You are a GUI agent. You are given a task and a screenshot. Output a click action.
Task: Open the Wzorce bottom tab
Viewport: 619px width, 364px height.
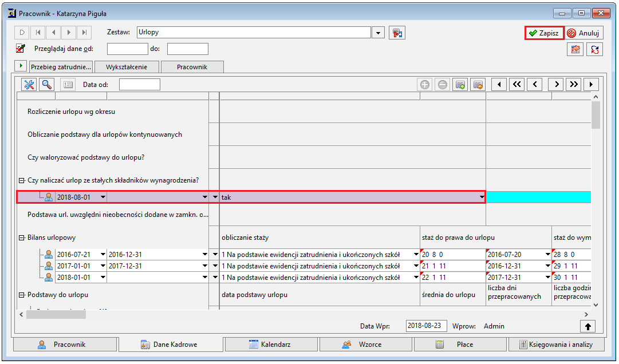pyautogui.click(x=366, y=345)
